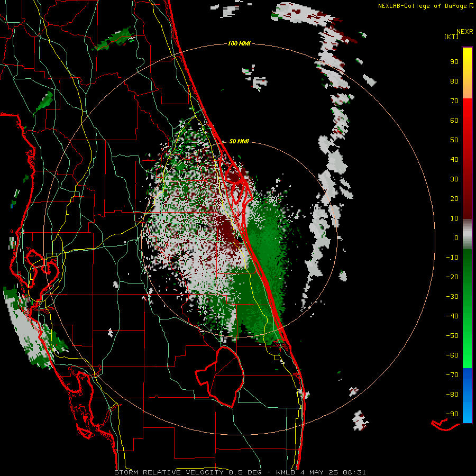The width and height of the screenshot is (476, 476).
Task: Click the NEXR label above the color scale
Action: pos(464,31)
